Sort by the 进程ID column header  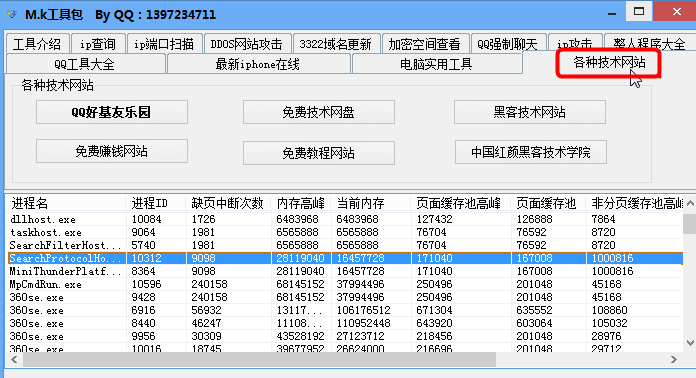156,203
